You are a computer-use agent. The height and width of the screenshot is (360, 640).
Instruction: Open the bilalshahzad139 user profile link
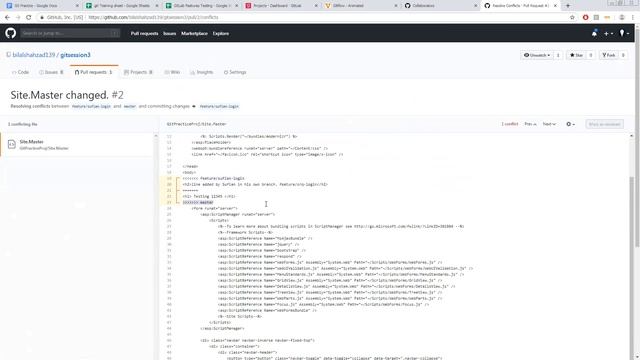tap(33, 55)
